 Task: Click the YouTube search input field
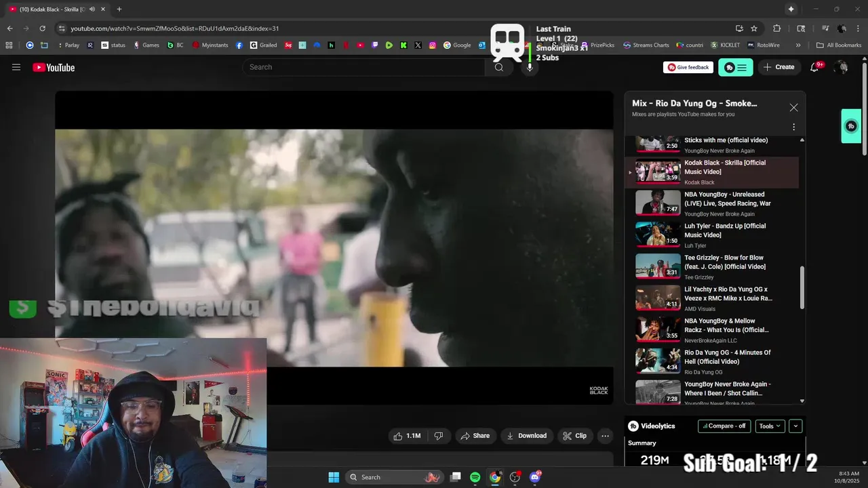tap(364, 67)
